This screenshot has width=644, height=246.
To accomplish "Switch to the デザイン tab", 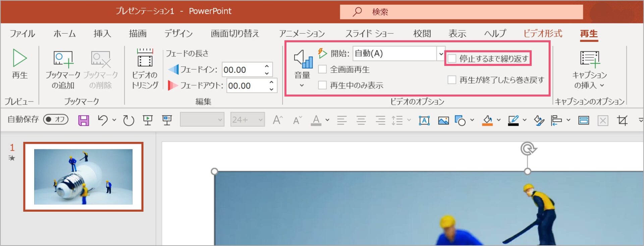I will coord(178,34).
